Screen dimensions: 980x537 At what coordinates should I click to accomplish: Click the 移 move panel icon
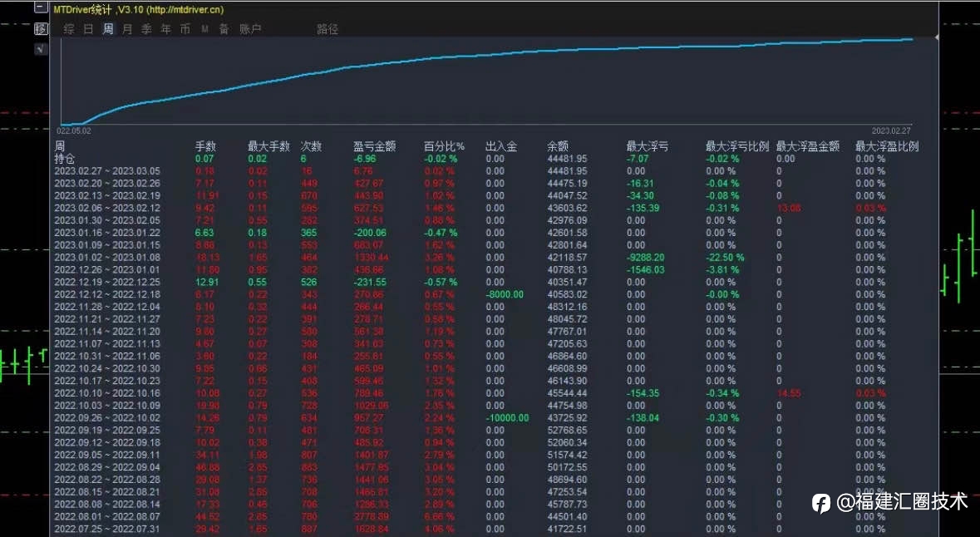tap(41, 29)
